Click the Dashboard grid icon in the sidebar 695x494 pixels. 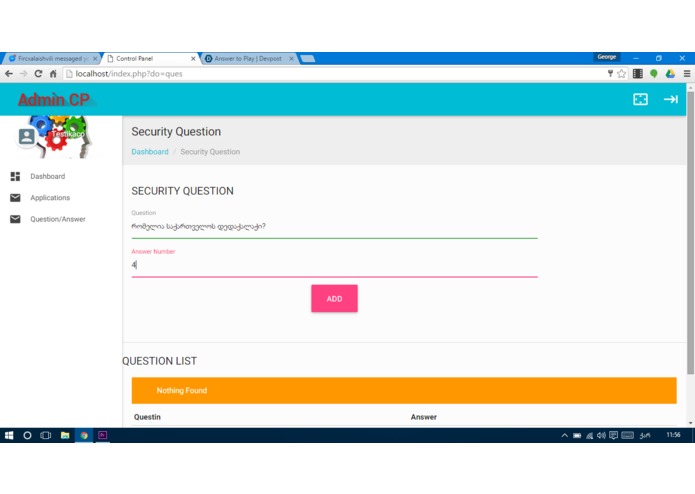pos(15,176)
